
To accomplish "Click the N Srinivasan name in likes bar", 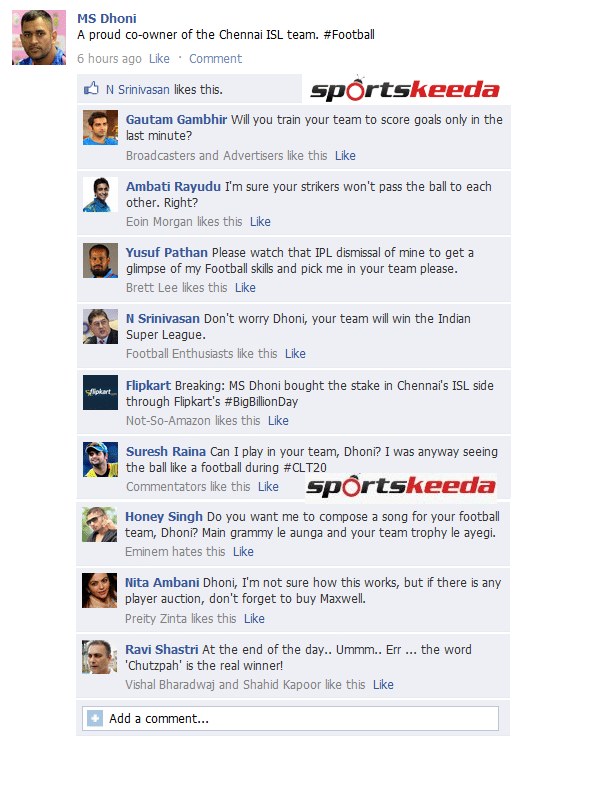I will coord(137,90).
